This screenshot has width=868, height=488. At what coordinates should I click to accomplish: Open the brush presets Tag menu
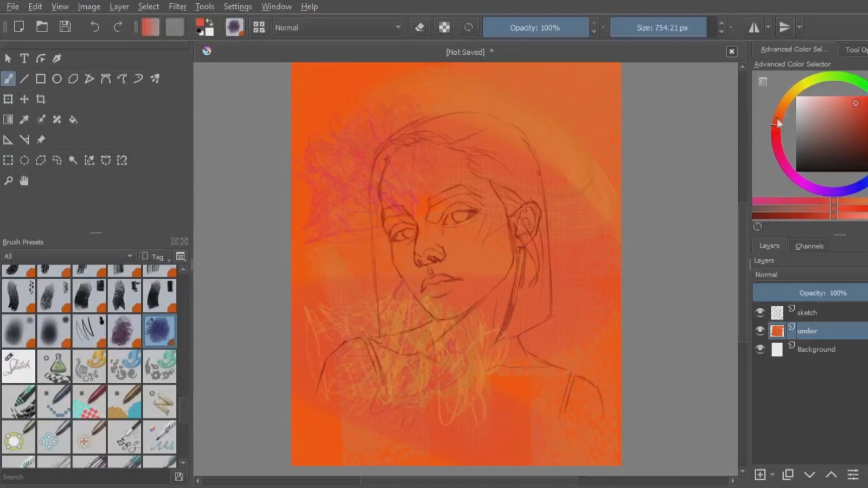point(156,256)
